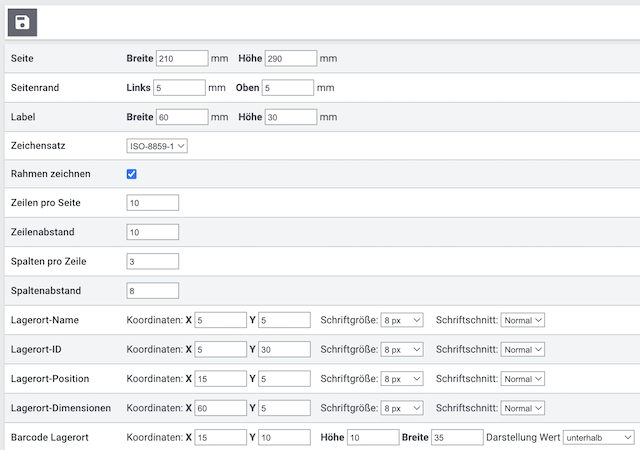
Task: Expand Darstellung Wert dropdown for Barcode Lagerort
Action: pos(598,438)
